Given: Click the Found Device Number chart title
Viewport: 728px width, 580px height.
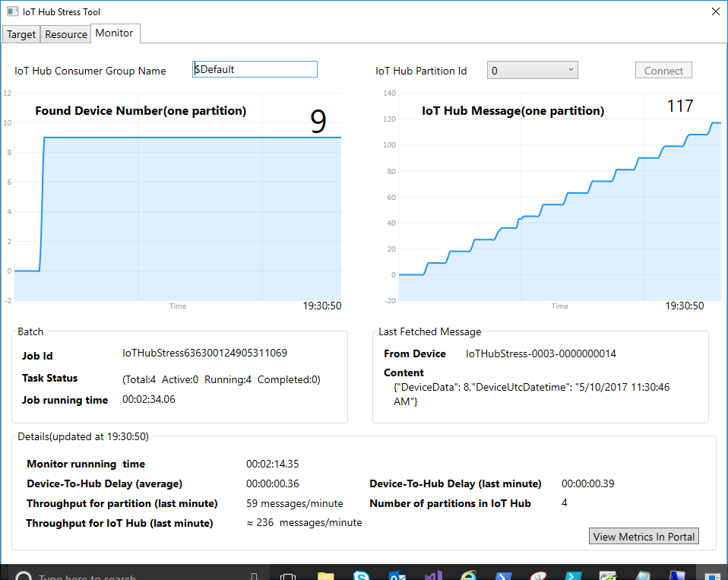Looking at the screenshot, I should (141, 111).
